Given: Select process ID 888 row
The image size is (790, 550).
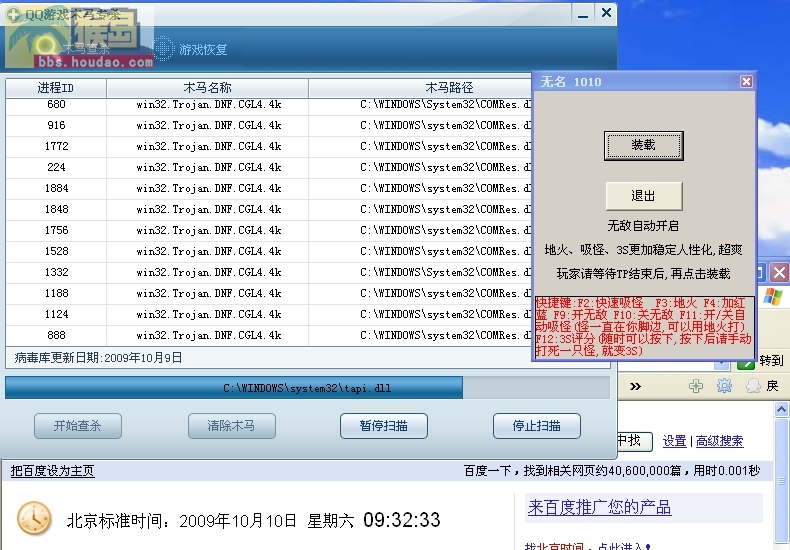Looking at the screenshot, I should point(268,335).
